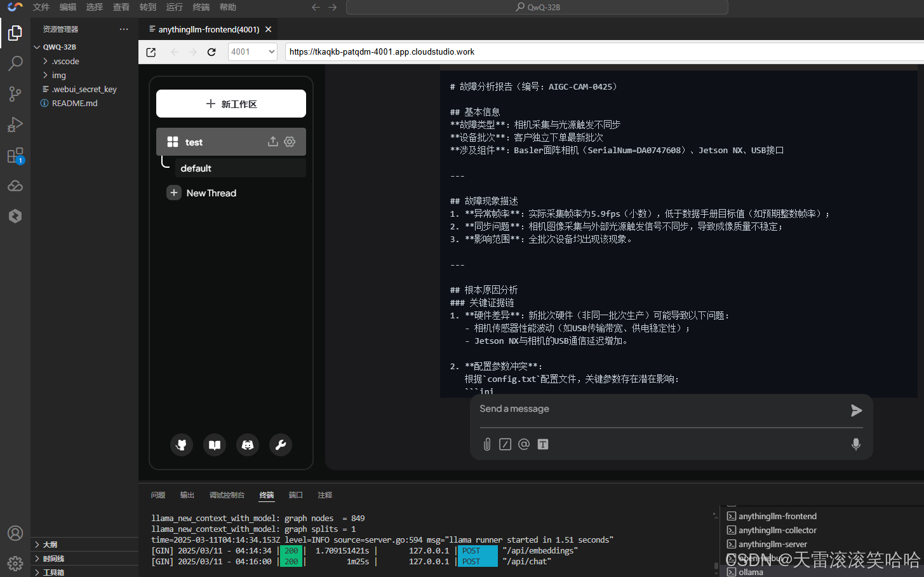This screenshot has width=924, height=577.
Task: Open the cloud icon in activity bar
Action: pos(15,186)
